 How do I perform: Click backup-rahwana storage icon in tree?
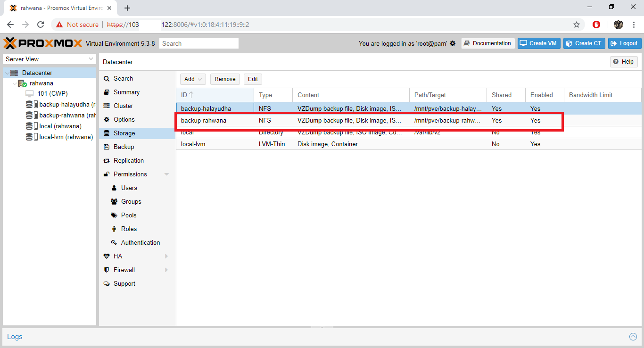pyautogui.click(x=32, y=116)
